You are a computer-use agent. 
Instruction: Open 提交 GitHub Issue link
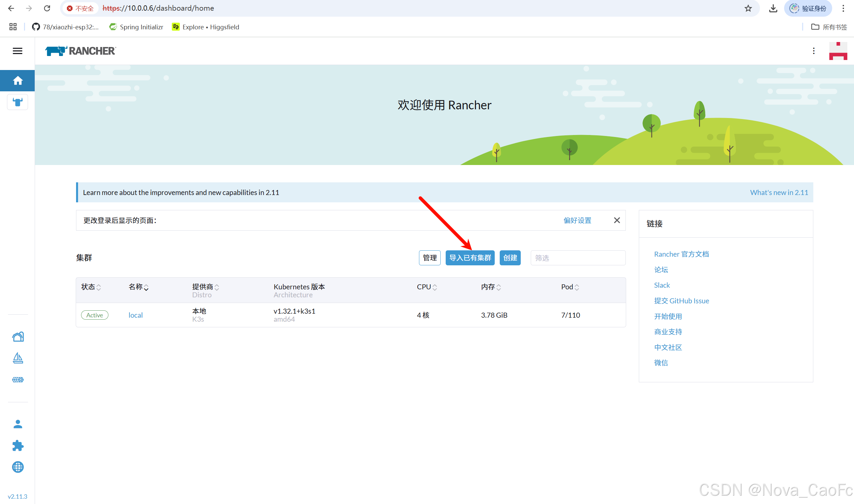[681, 301]
